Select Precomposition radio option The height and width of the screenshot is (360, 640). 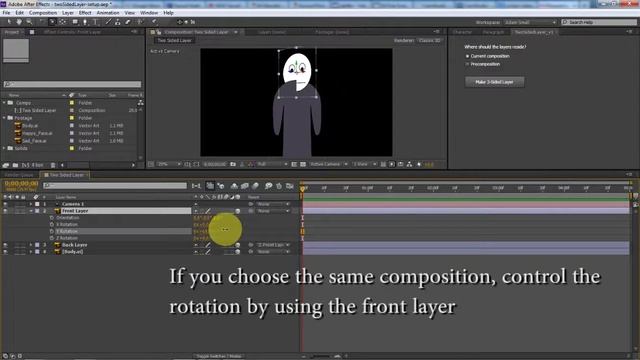[x=468, y=64]
